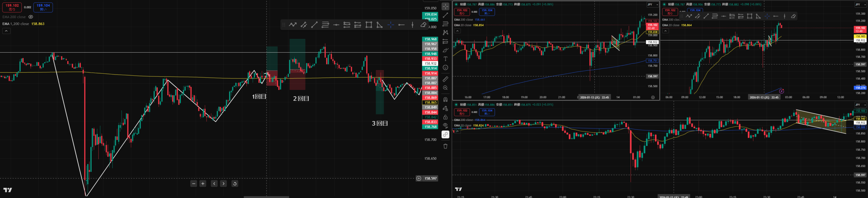The width and height of the screenshot is (868, 198).
Task: Select the brush drawing tool
Action: click(x=446, y=50)
